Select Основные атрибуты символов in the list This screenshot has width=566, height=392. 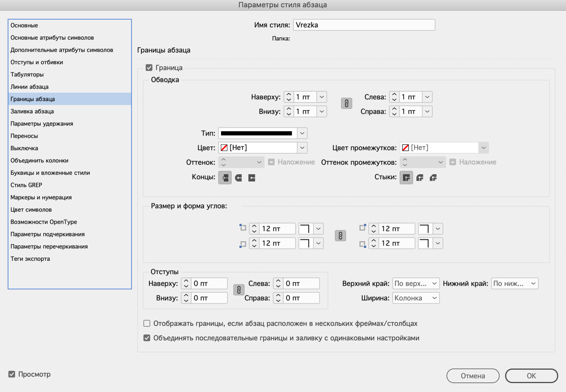tap(70, 38)
